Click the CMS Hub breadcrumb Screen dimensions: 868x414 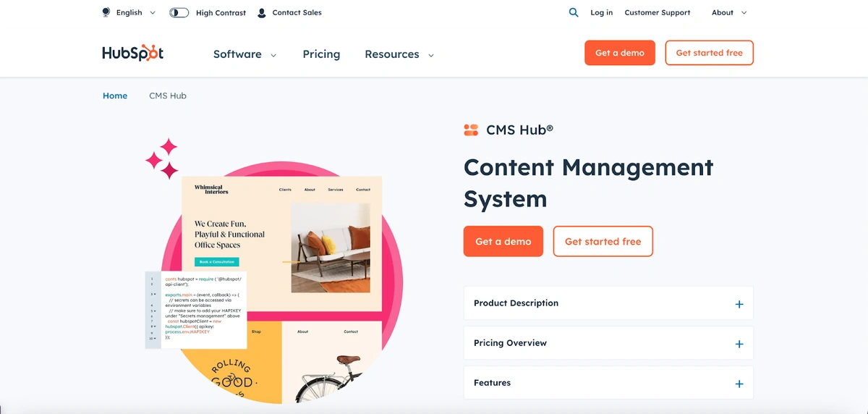tap(168, 96)
